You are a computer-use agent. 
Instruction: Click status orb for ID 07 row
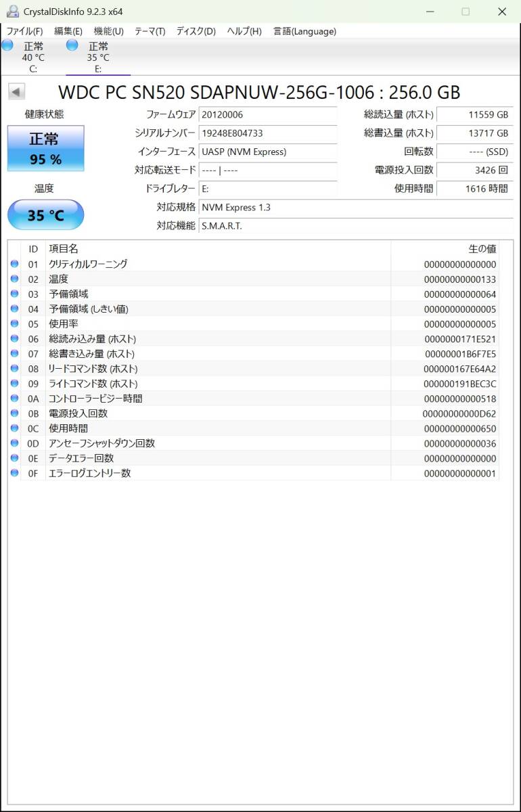[x=14, y=353]
